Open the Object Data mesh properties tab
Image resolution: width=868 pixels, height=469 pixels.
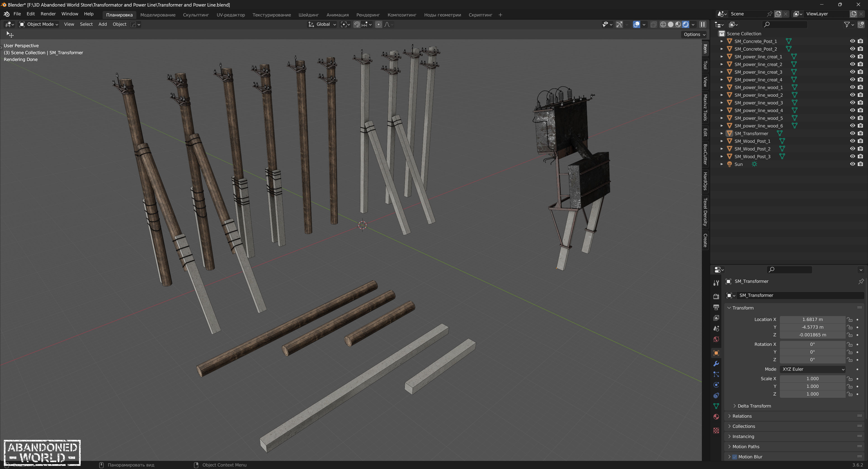point(716,406)
